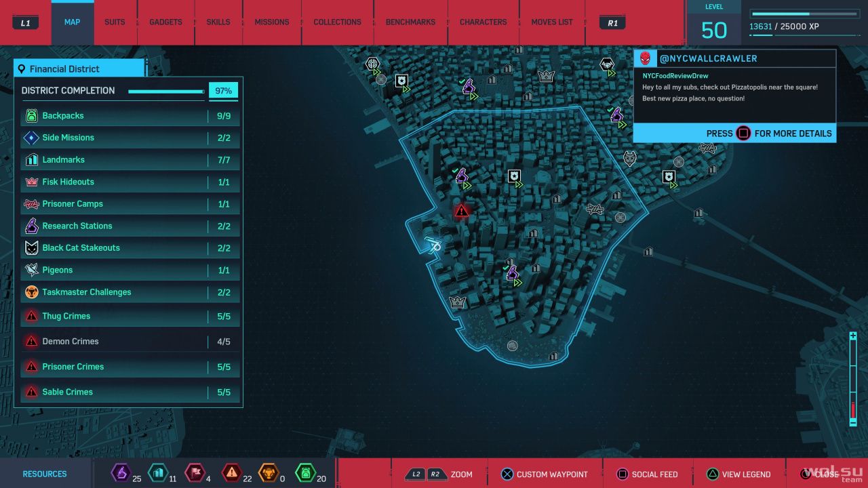Click the police shield marker inside the district outline

(515, 177)
